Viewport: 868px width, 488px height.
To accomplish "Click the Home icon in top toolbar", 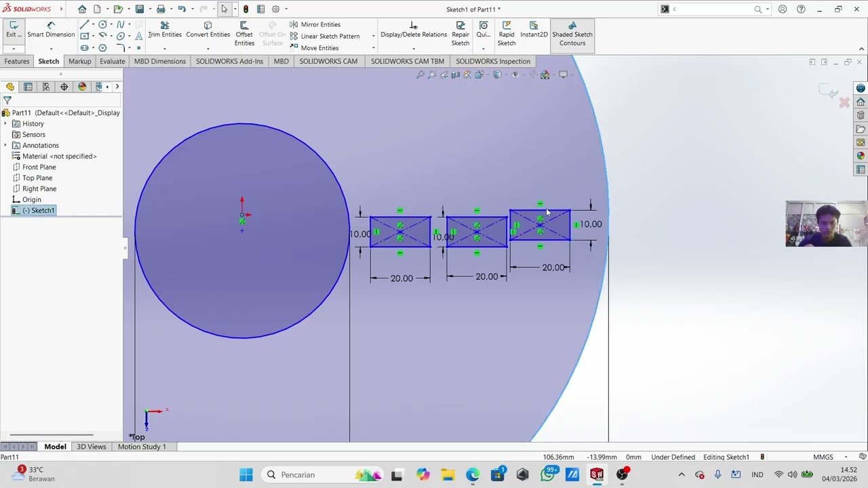I will point(82,9).
